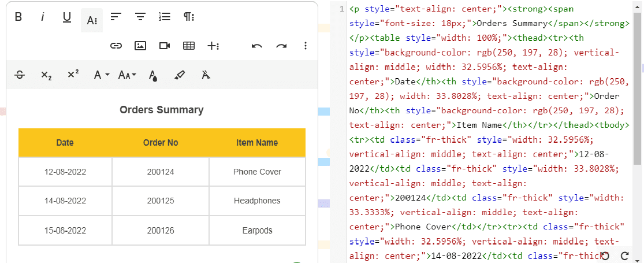Viewport: 644px width, 263px height.
Task: Redo the change in editor toolbar
Action: point(281,46)
